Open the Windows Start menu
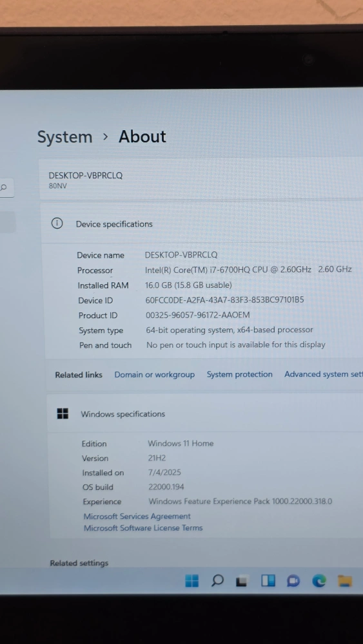The width and height of the screenshot is (363, 644). click(x=191, y=580)
